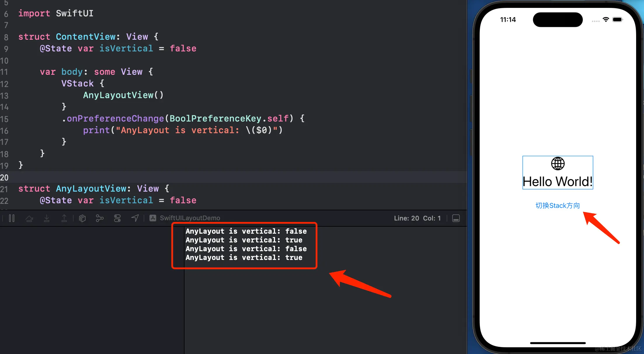This screenshot has width=644, height=354.
Task: Click the simulator home indicator bar
Action: 558,343
